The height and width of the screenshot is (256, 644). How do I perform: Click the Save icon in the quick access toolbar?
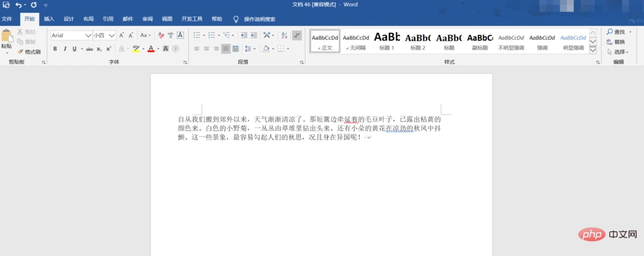pos(6,5)
